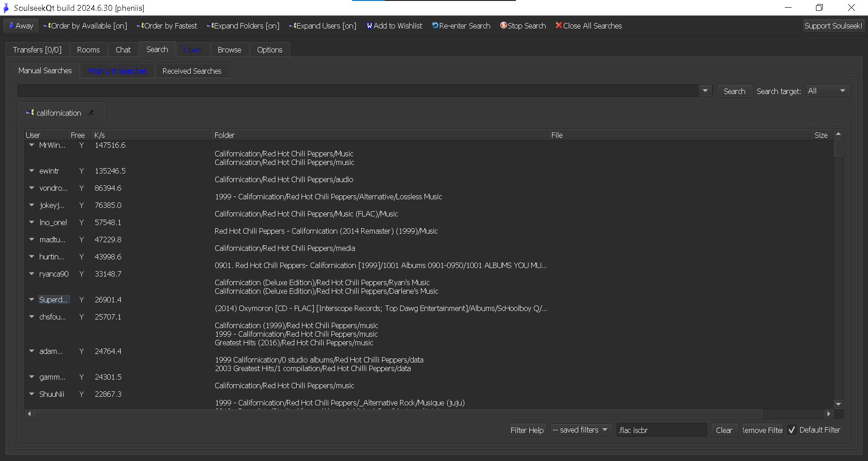Collapse the ewintr user results
This screenshot has width=868, height=461.
(32, 171)
